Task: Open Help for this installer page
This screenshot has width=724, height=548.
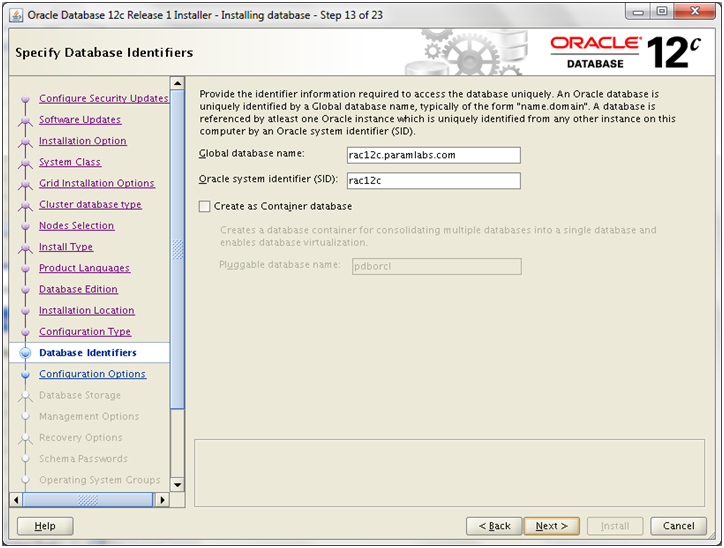Action: 45,526
